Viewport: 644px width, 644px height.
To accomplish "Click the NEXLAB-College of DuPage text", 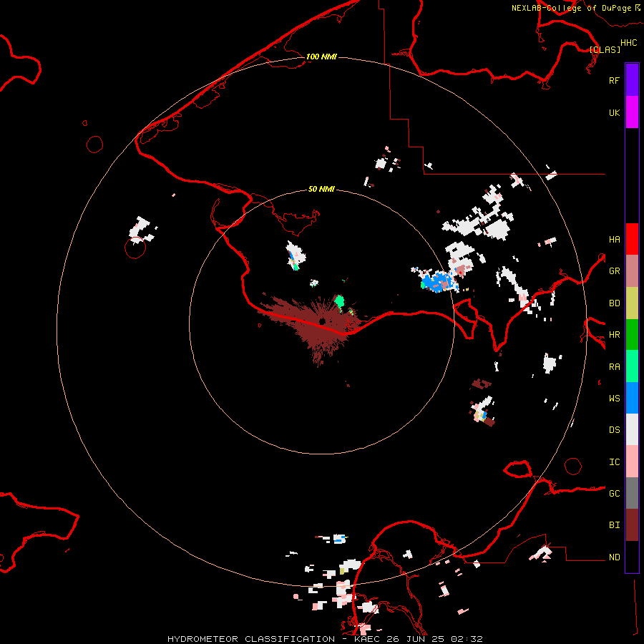I will (x=572, y=8).
